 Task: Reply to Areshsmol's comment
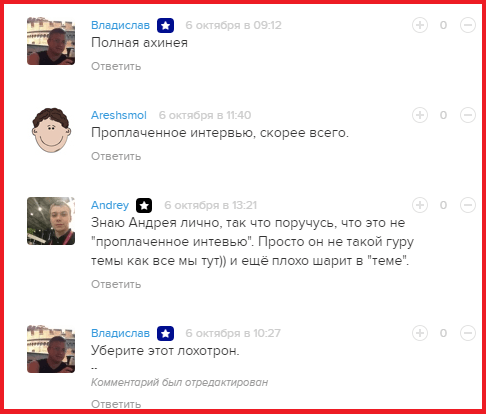116,156
